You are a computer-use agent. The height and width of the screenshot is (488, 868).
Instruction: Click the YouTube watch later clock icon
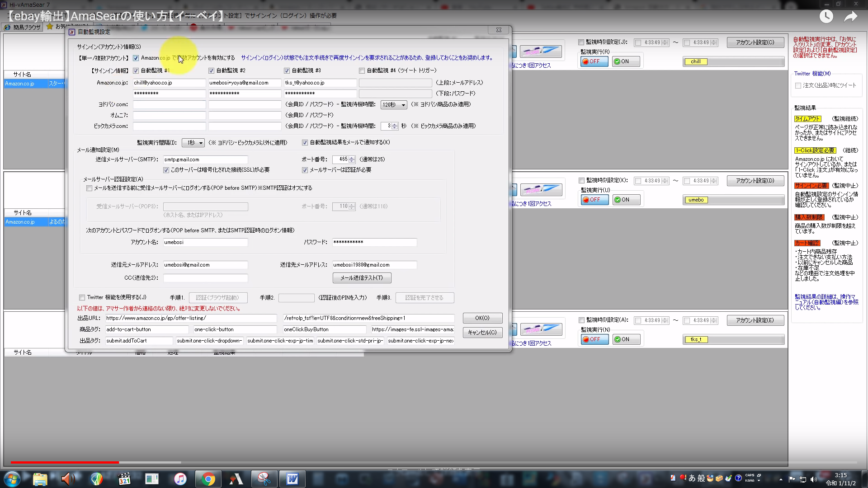[x=826, y=17]
